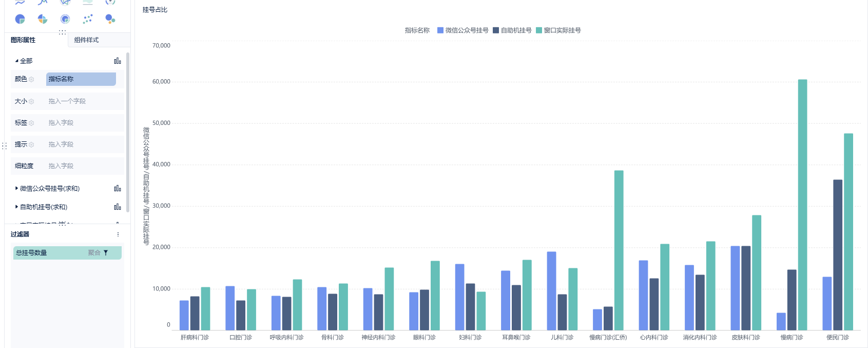This screenshot has width=868, height=348.
Task: Toggle 自助机挂号 series in legend
Action: (512, 30)
